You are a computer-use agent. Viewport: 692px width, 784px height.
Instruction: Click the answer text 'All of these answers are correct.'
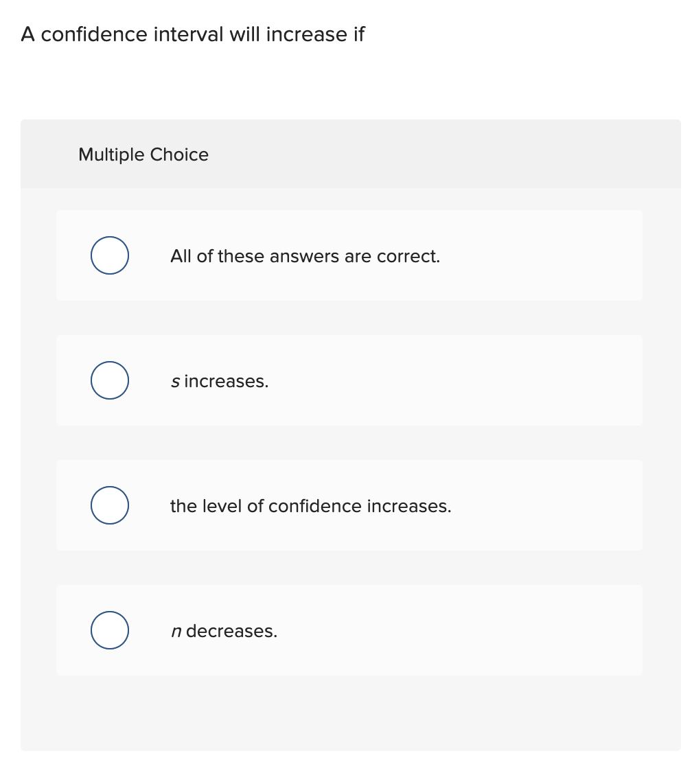coord(305,255)
